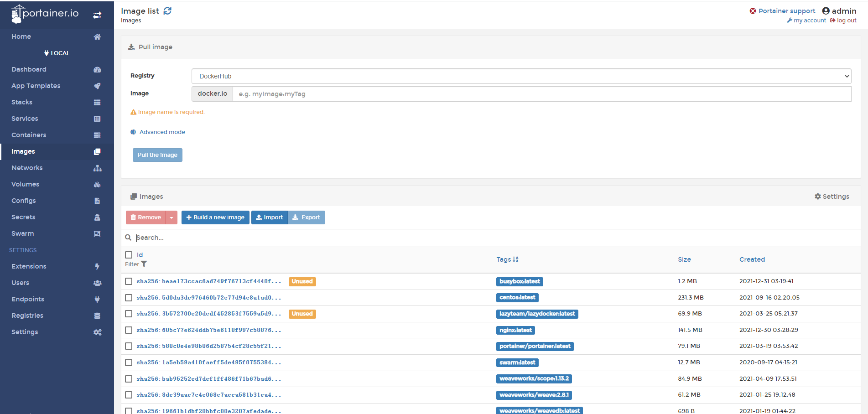
Task: Click the Volumes cubes icon
Action: pos(97,185)
